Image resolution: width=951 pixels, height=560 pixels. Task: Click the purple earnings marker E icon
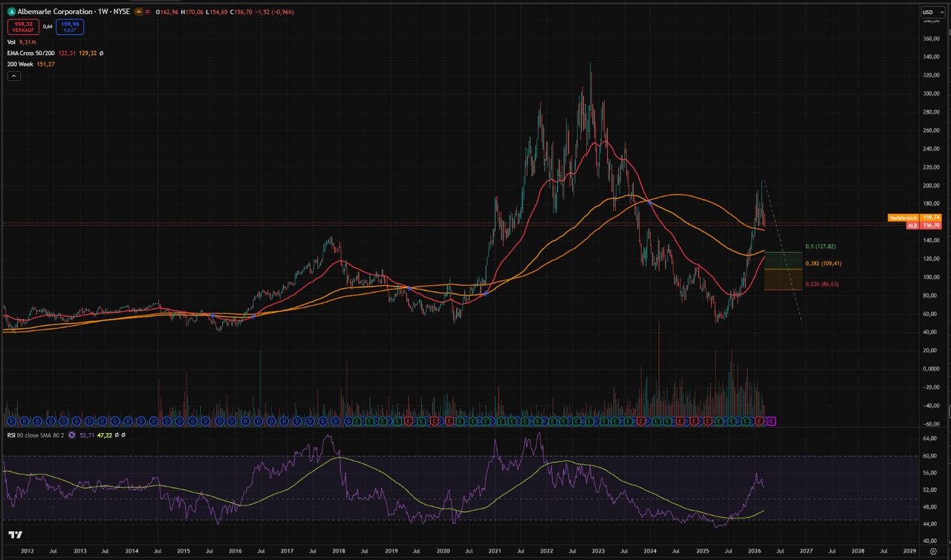771,421
